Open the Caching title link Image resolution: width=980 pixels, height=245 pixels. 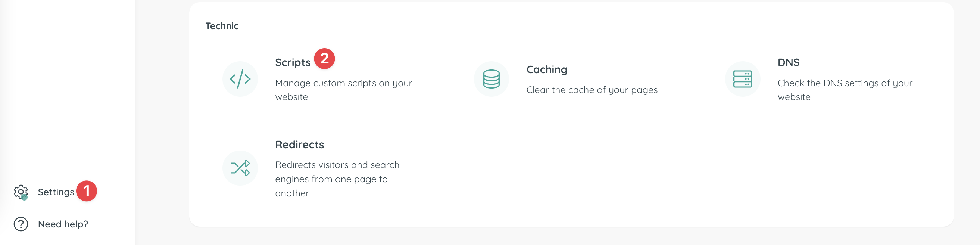pos(547,69)
